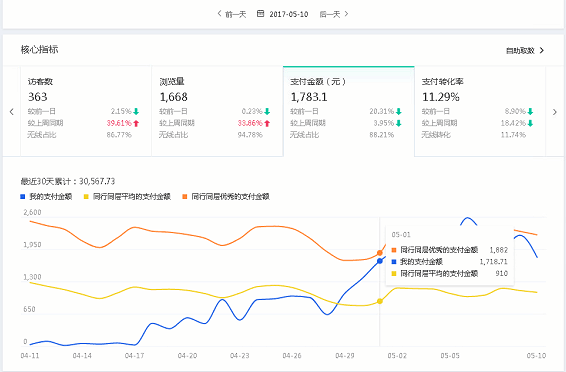This screenshot has width=566, height=372.
Task: Click the orange data point on 05-01
Action: click(x=380, y=253)
